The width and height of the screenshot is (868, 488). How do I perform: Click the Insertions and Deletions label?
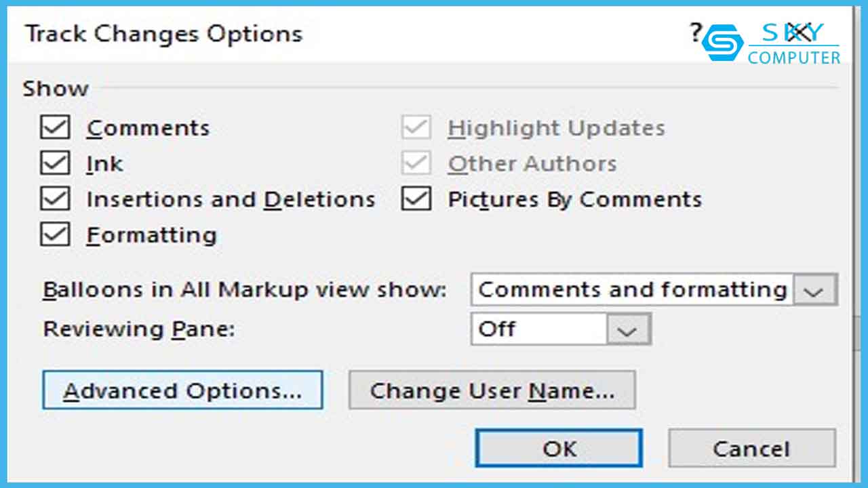(231, 199)
